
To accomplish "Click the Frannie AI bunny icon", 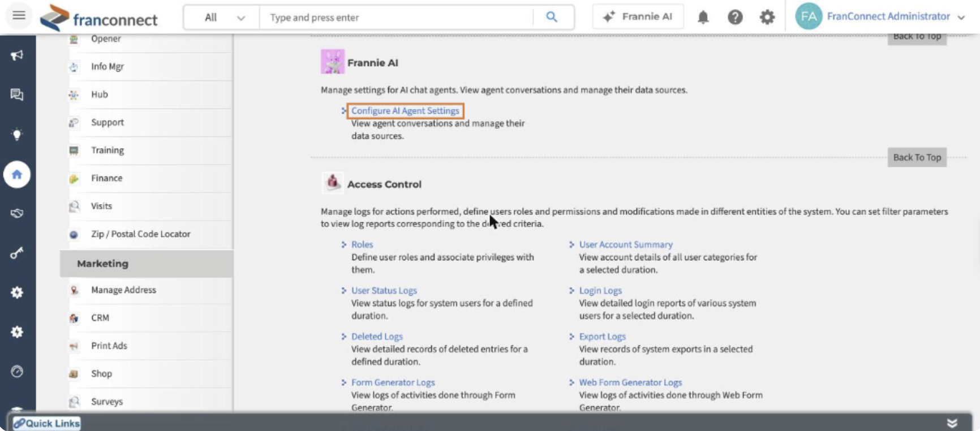I will (x=333, y=62).
